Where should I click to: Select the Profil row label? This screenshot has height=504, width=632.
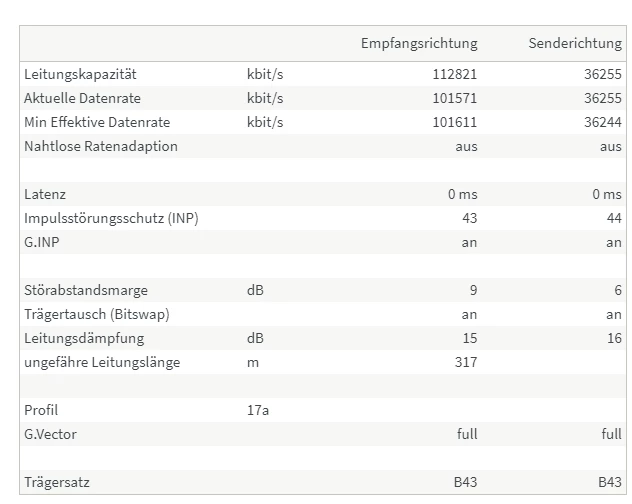41,410
